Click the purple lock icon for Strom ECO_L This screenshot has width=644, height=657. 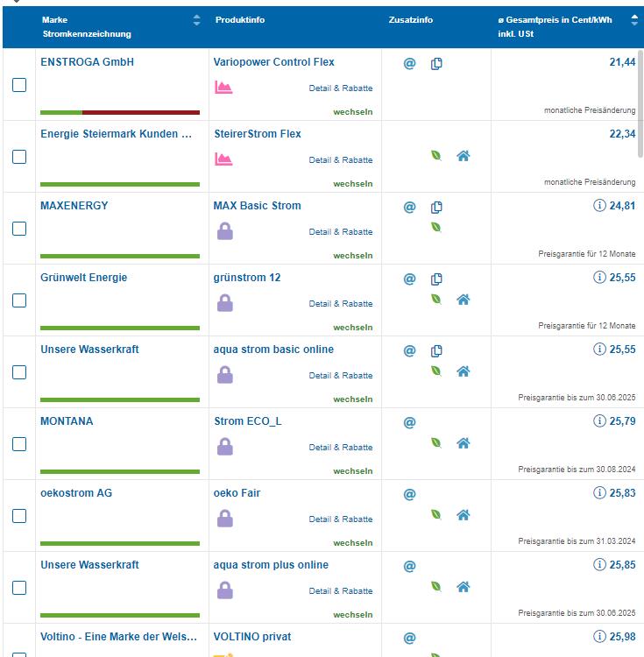click(225, 447)
